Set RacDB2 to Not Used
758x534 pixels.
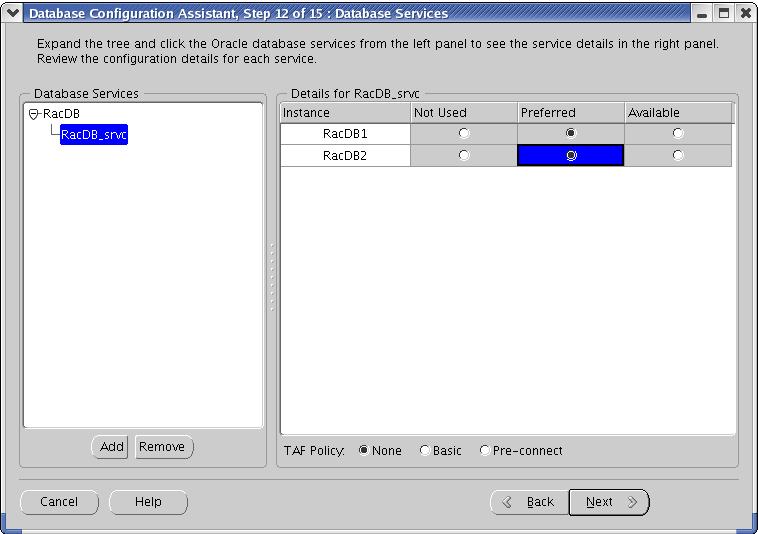463,155
